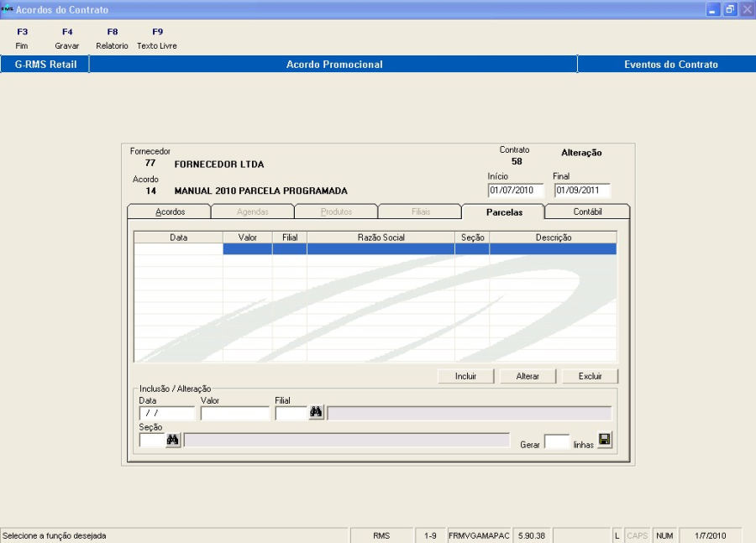Switch to the Acordos tab
This screenshot has width=756, height=543.
[x=169, y=211]
